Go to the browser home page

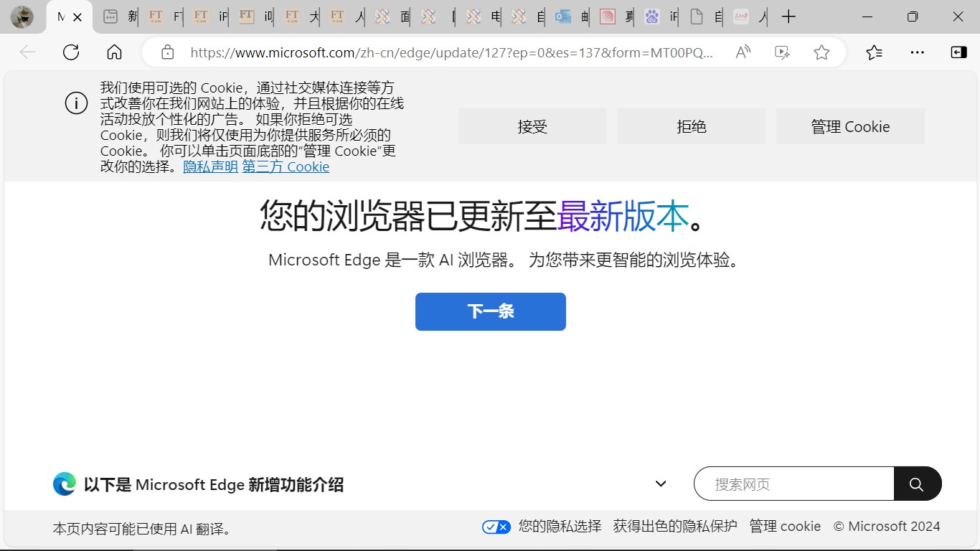[114, 52]
